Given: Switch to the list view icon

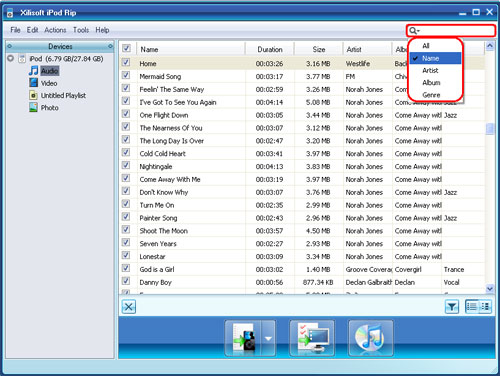Looking at the screenshot, I should [x=472, y=306].
